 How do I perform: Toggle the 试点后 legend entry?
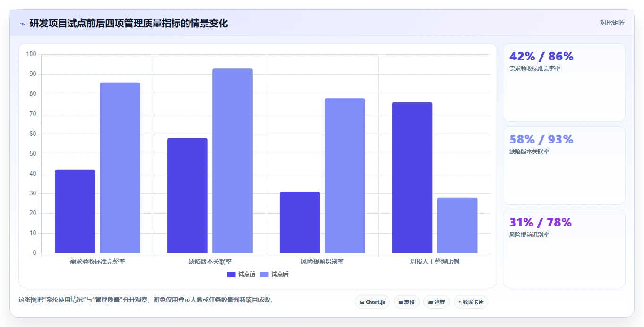274,274
